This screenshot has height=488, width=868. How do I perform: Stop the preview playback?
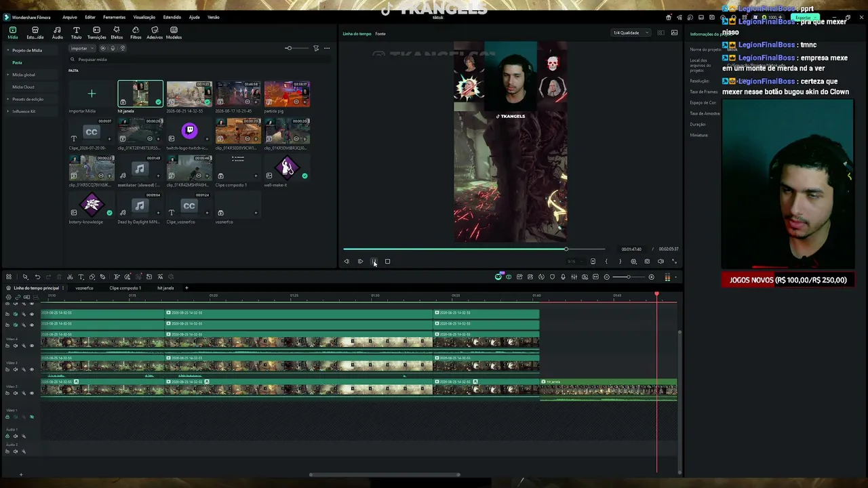pos(387,262)
